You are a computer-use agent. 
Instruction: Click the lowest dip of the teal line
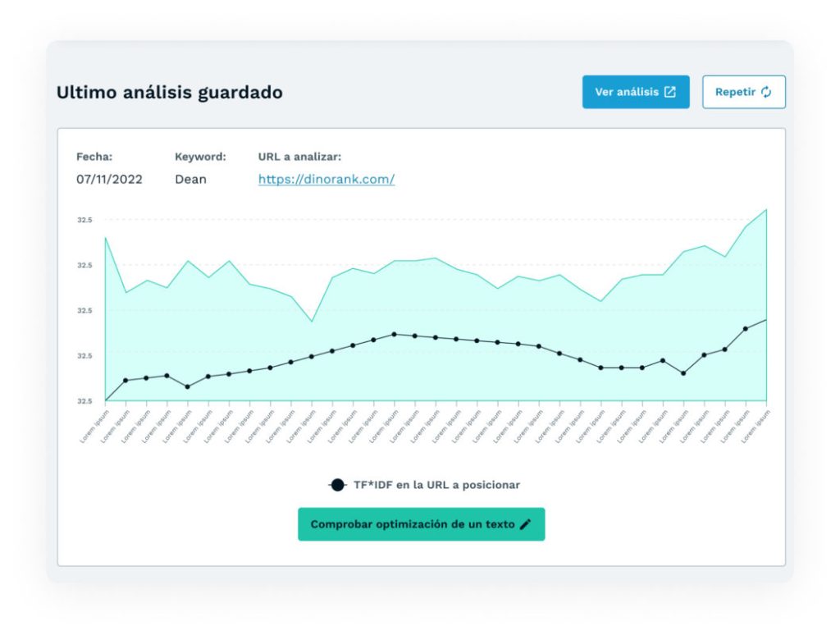point(312,322)
